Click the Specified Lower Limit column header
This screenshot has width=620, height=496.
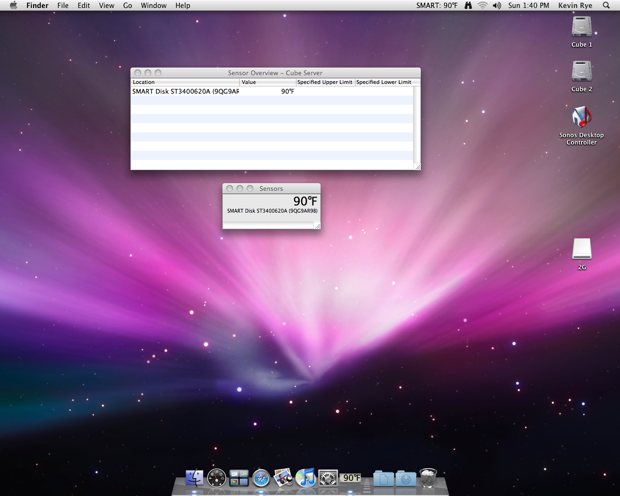[x=384, y=82]
